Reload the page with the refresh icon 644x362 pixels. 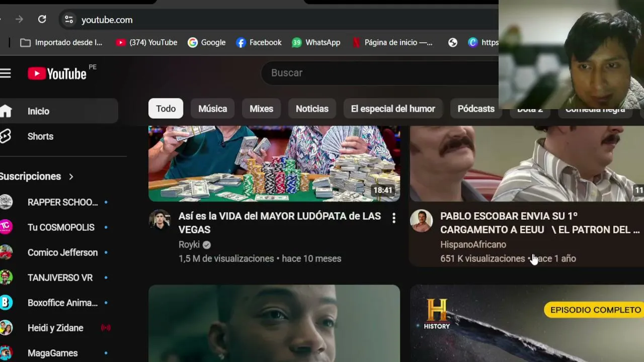[x=42, y=20]
